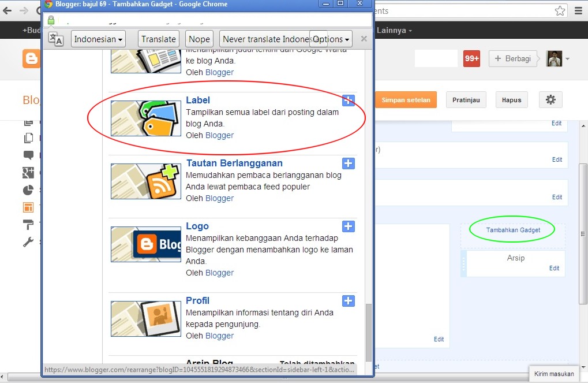
Task: Dismiss the translation bar
Action: 364,39
